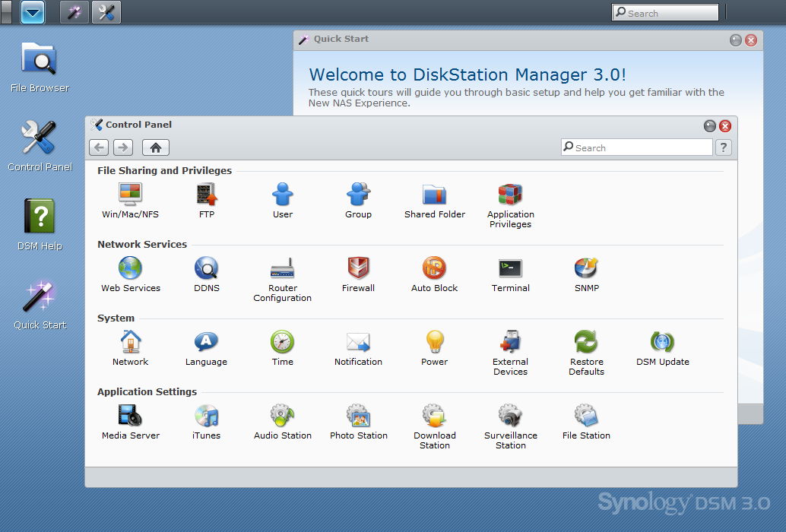Screen dimensions: 786x532
Task: Open DSM Help desktop shortcut
Action: [40, 224]
